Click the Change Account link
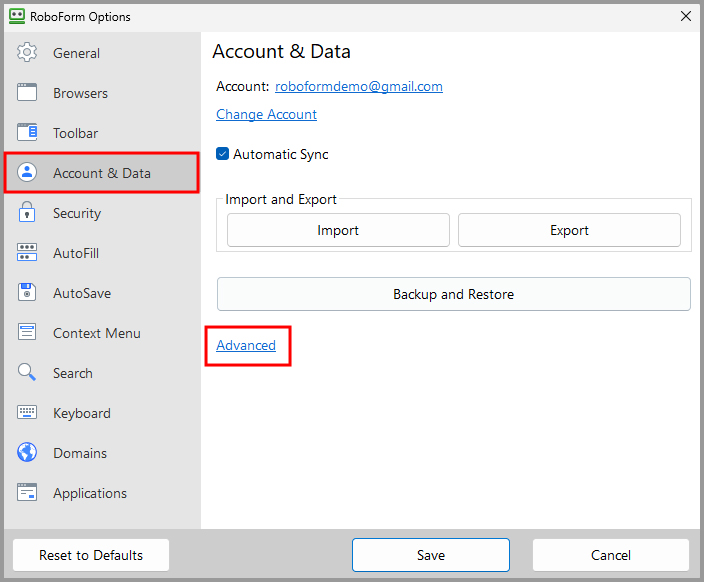 coord(266,114)
